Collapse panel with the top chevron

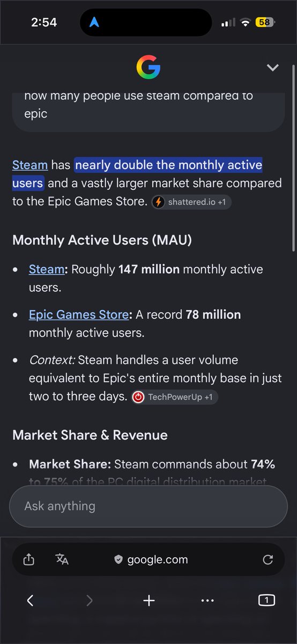[x=273, y=68]
